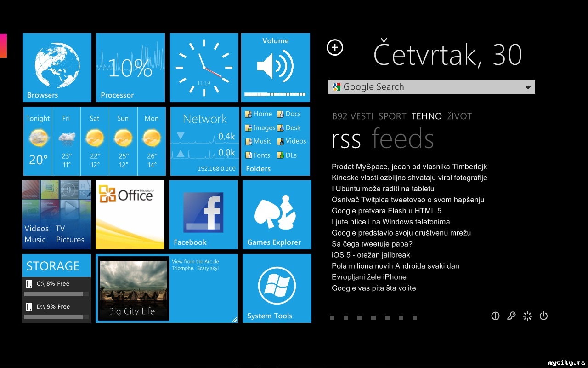Switch to the ŽIVOT feed tab
Viewport: 588px width, 368px height.
tap(460, 116)
